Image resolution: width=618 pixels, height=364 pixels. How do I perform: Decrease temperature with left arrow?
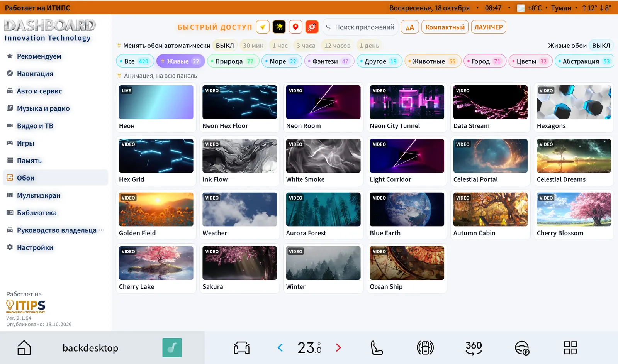click(x=280, y=348)
